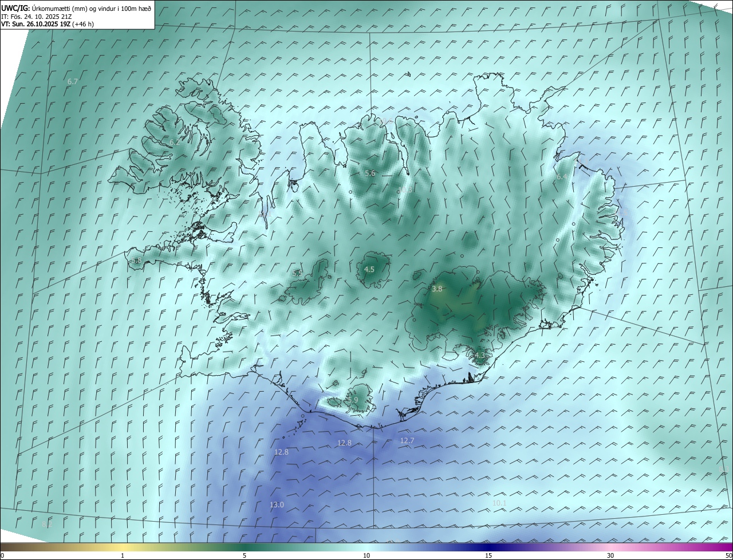Viewport: 733px width, 560px height.
Task: Click the 5.9 value label on the southern glacier
Action: [353, 400]
